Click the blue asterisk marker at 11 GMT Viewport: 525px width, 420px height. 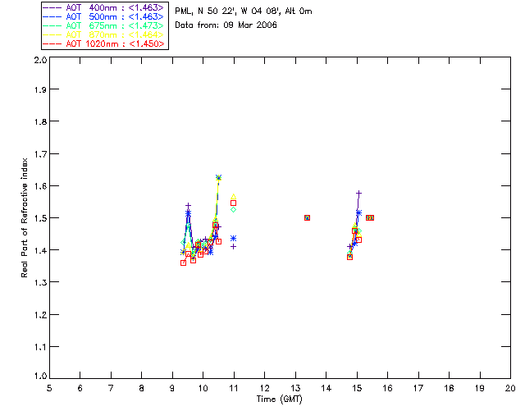[233, 239]
